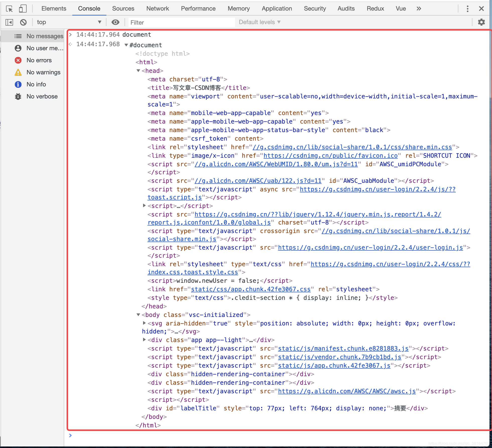Open the AWSC/awsc.js script link

click(347, 391)
